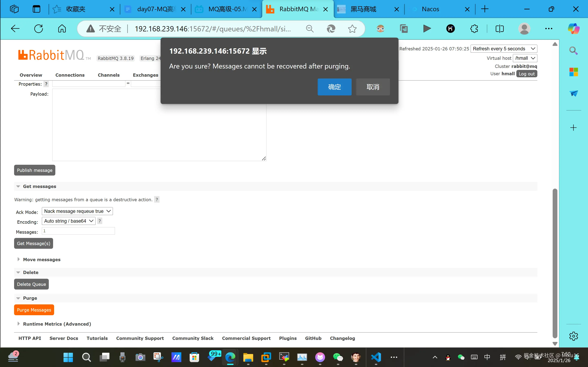Image resolution: width=588 pixels, height=367 pixels.
Task: Click the split screen icon
Action: click(x=500, y=29)
